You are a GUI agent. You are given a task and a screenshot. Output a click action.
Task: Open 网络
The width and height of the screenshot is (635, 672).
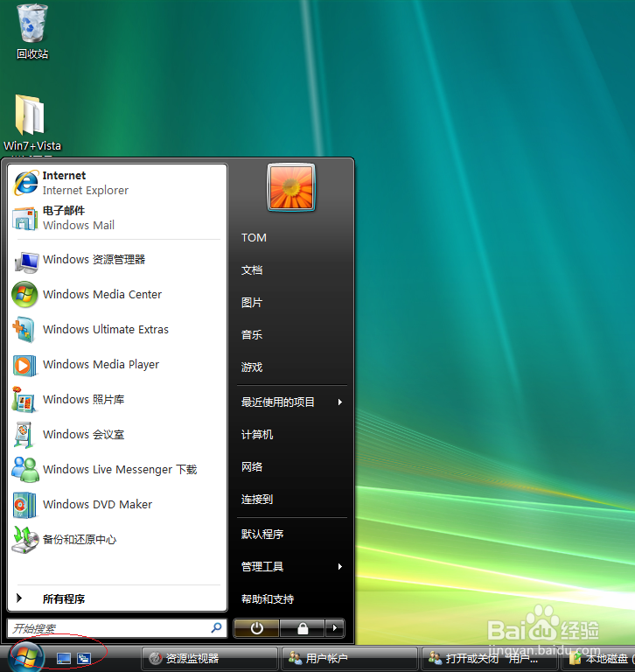pos(252,466)
